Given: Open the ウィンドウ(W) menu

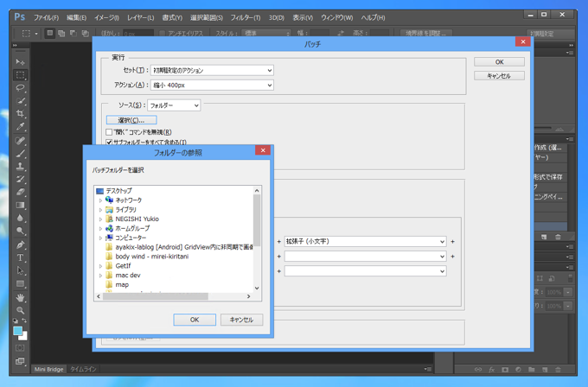Looking at the screenshot, I should point(336,17).
